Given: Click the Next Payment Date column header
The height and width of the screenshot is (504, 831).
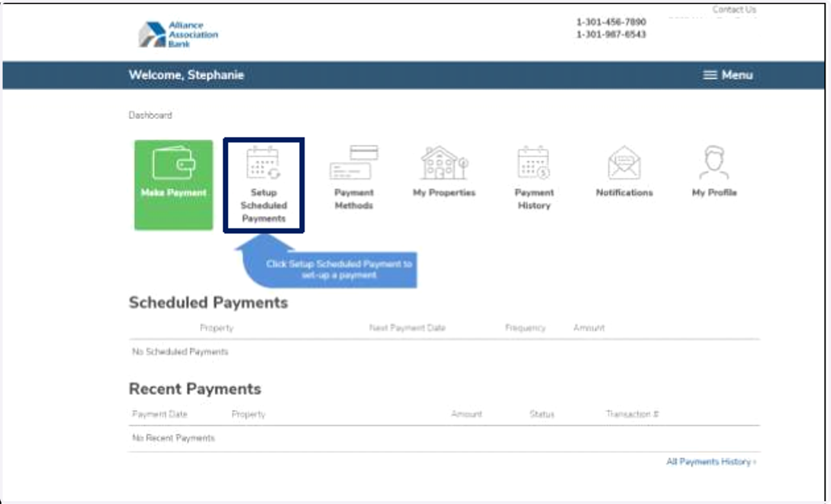Looking at the screenshot, I should click(407, 327).
